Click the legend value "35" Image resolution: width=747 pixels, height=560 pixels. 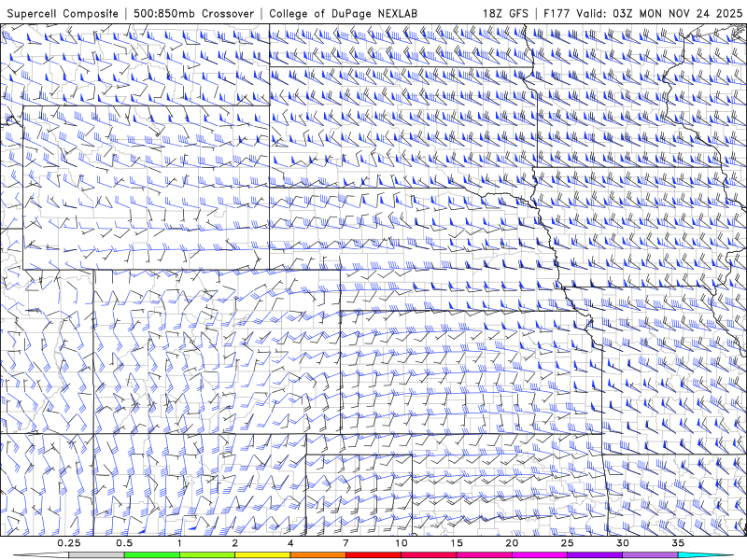678,543
